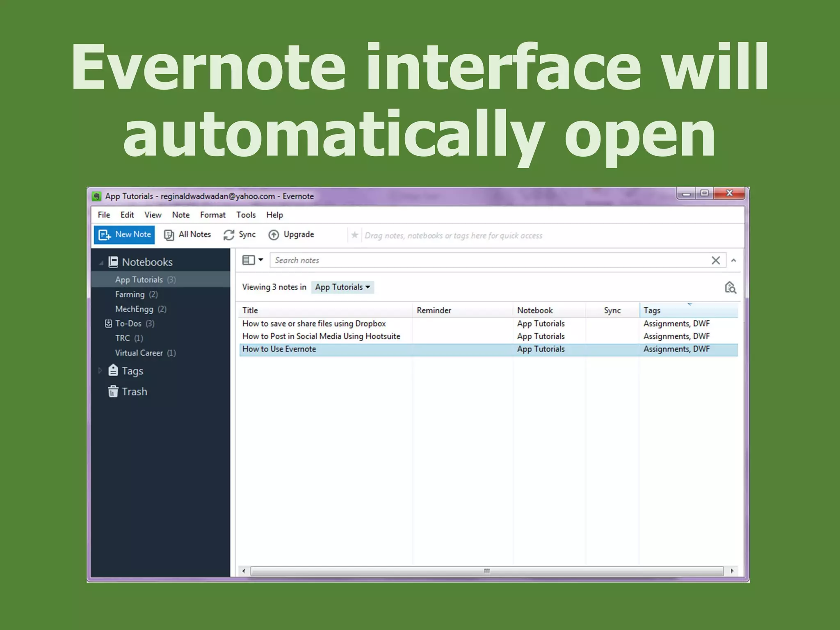Image resolution: width=840 pixels, height=630 pixels.
Task: Select the App Tutorials notebook in sidebar
Action: click(x=160, y=280)
